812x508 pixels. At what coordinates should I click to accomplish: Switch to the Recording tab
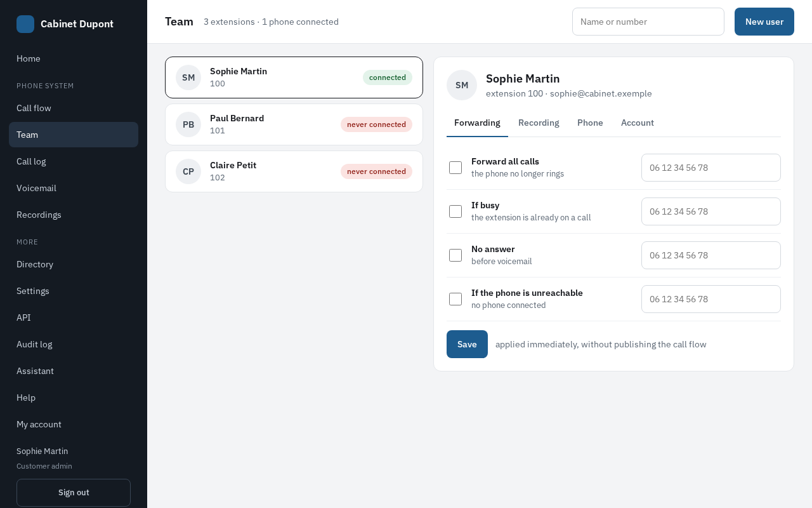click(x=539, y=123)
